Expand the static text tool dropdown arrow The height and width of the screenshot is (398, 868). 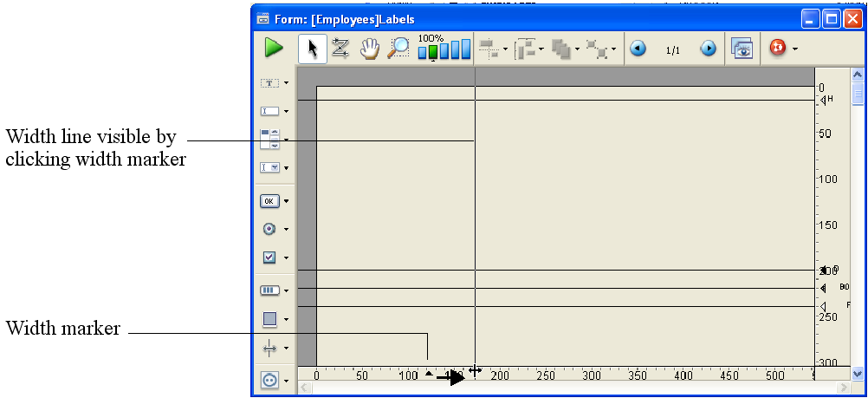coord(286,83)
